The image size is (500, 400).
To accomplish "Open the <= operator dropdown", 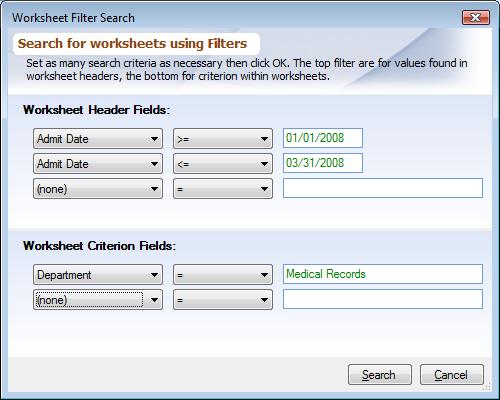I will (x=223, y=163).
